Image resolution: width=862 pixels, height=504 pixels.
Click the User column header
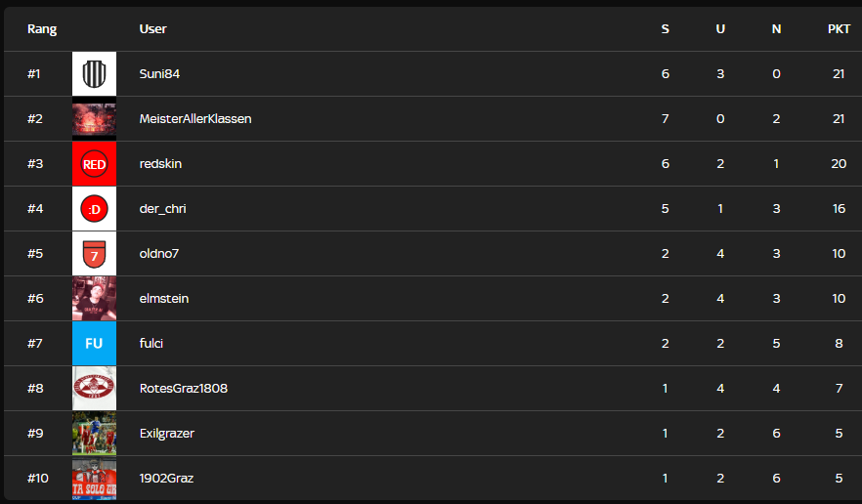[x=152, y=29]
